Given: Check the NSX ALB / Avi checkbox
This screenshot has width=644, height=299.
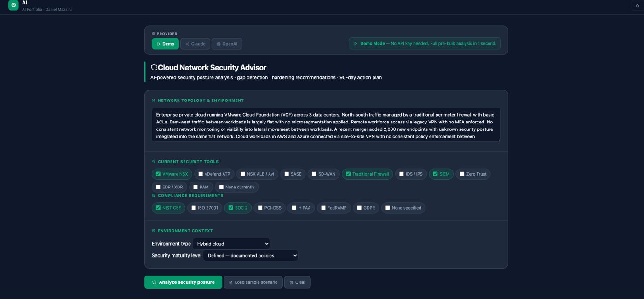Looking at the screenshot, I should [242, 174].
